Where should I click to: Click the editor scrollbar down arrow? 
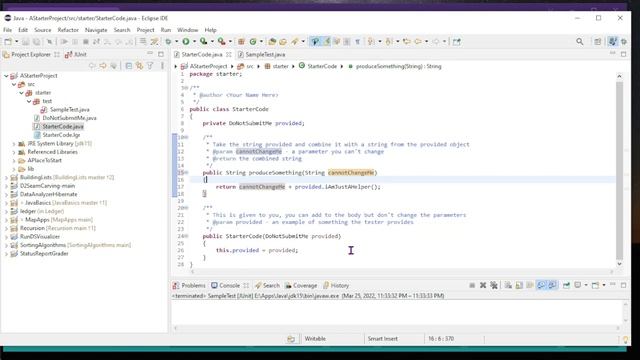point(619,264)
